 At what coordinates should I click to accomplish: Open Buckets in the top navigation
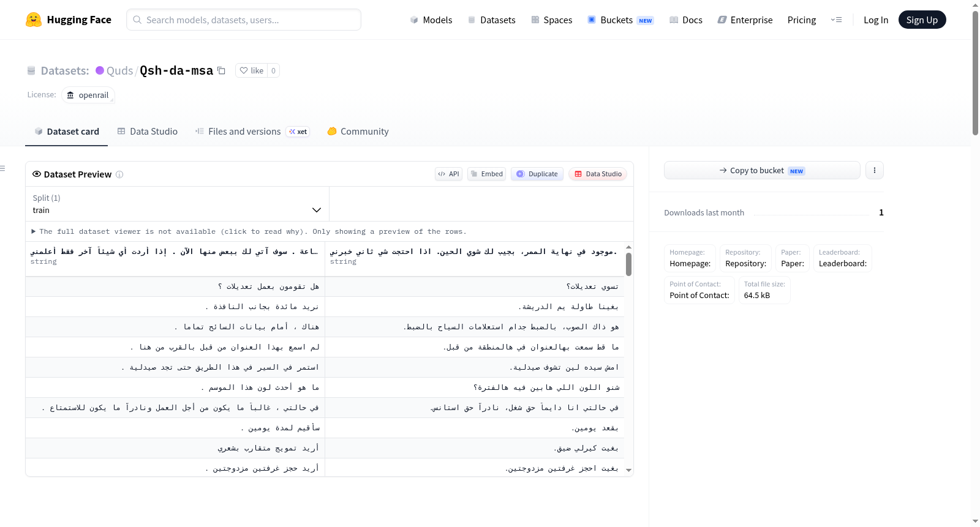tap(620, 20)
